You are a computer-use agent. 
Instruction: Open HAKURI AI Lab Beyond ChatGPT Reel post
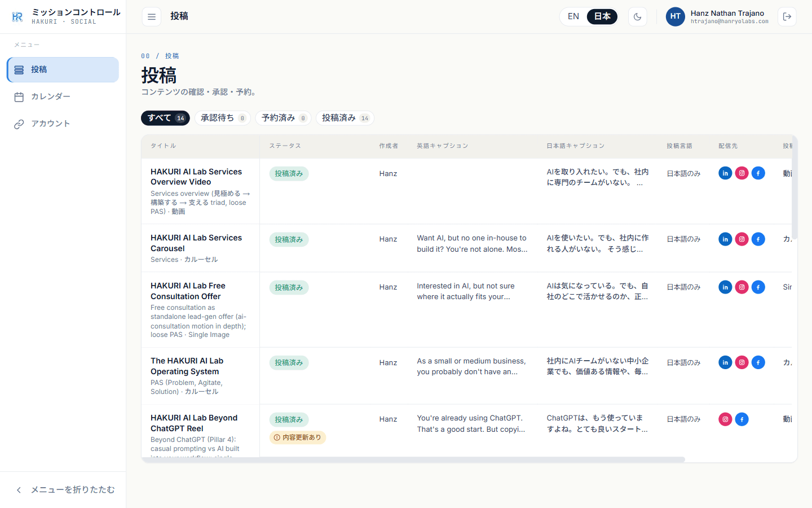[x=194, y=423]
